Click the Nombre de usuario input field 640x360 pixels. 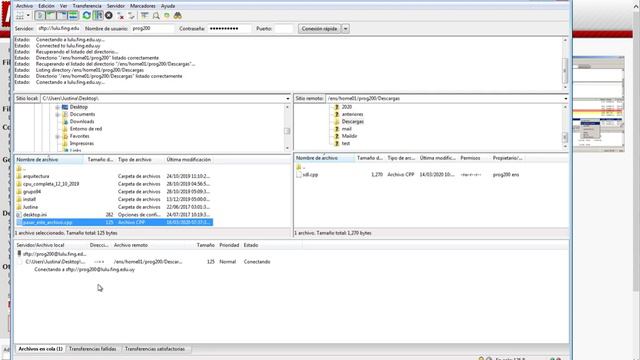point(153,29)
